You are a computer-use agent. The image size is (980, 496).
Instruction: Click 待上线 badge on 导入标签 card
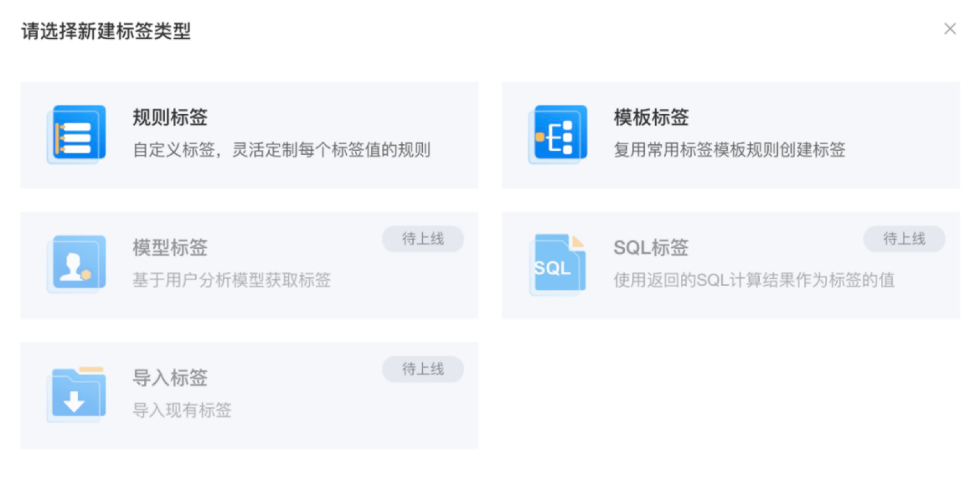coord(423,369)
